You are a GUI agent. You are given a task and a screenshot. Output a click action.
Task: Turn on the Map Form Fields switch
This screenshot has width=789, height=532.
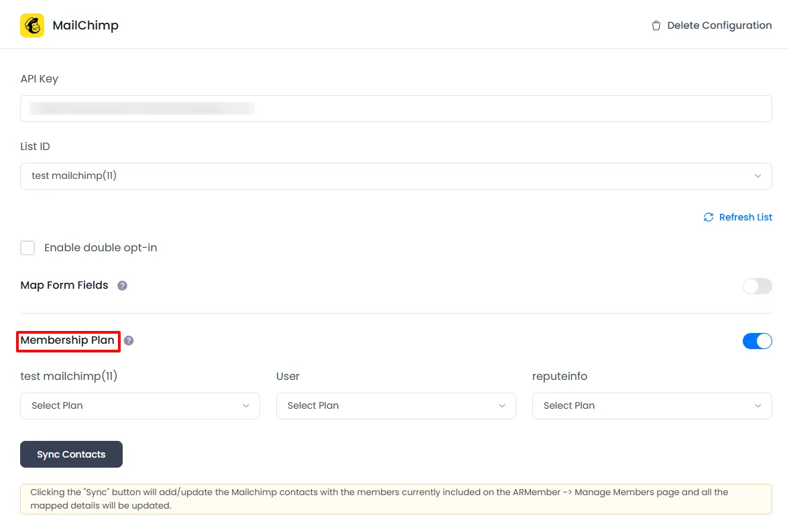click(757, 286)
